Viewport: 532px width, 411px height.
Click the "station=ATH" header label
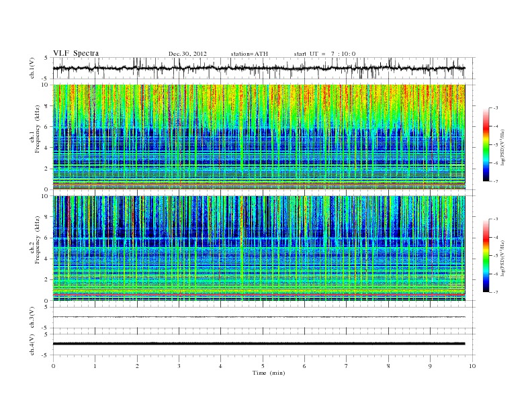(249, 54)
